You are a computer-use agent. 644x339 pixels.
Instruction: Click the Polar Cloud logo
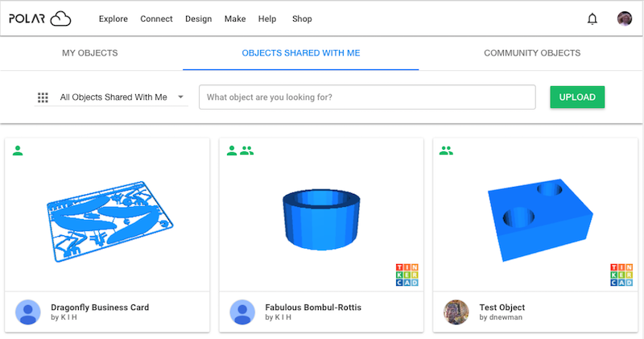click(39, 19)
